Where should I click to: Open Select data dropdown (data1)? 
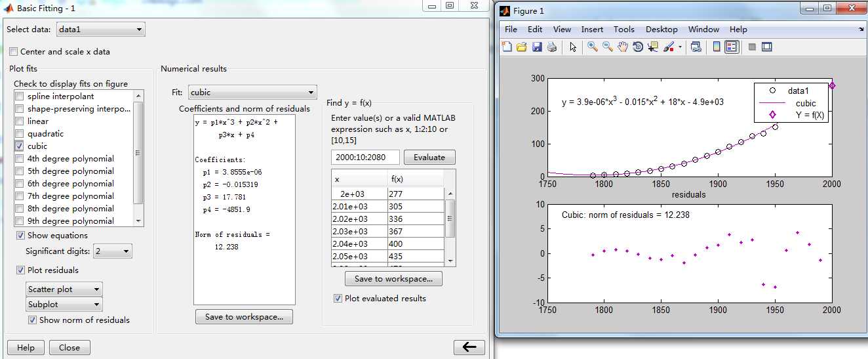pyautogui.click(x=100, y=30)
